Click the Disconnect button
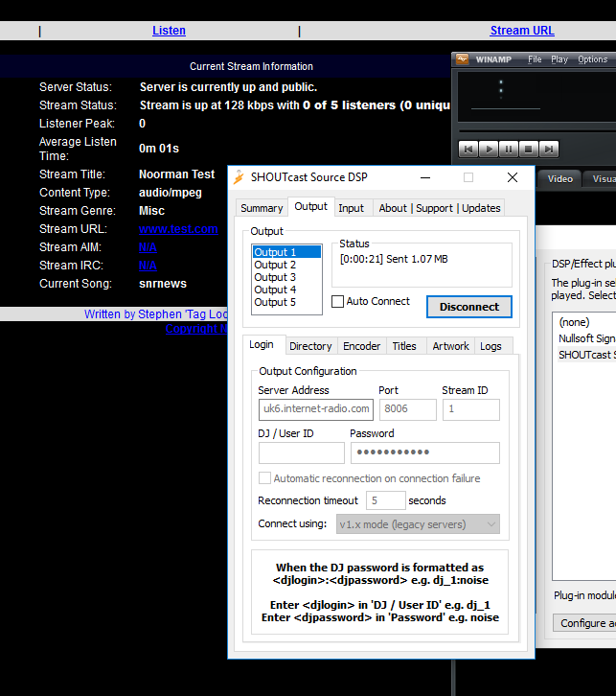The image size is (616, 696). tap(468, 307)
